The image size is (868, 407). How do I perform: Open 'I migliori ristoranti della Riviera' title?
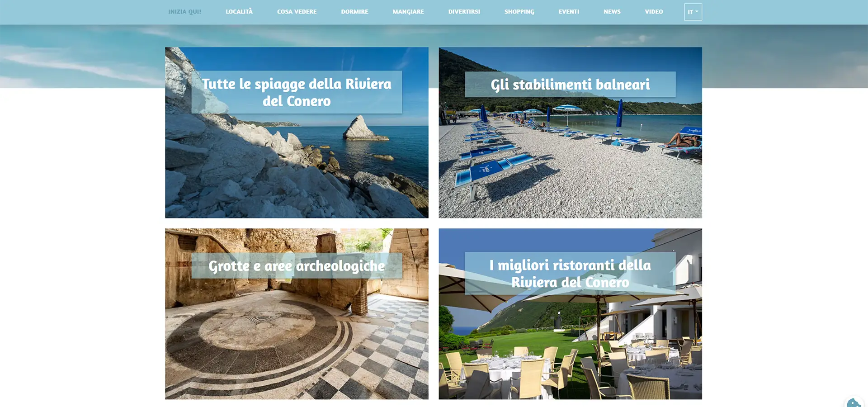[570, 274]
